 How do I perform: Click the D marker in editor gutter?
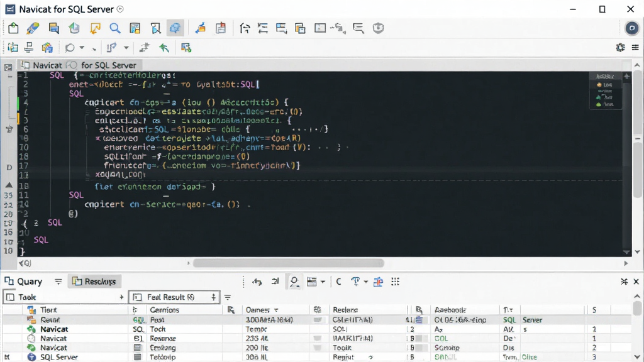(x=9, y=167)
